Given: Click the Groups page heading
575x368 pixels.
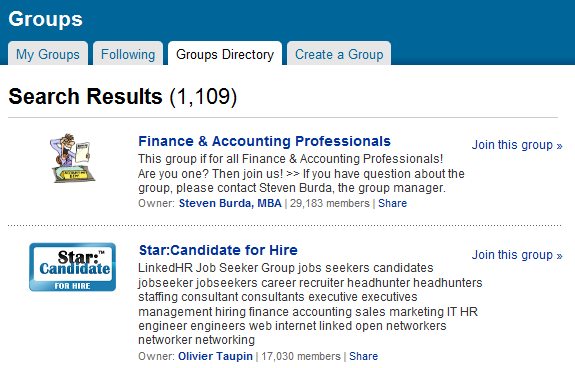Looking at the screenshot, I should click(45, 19).
